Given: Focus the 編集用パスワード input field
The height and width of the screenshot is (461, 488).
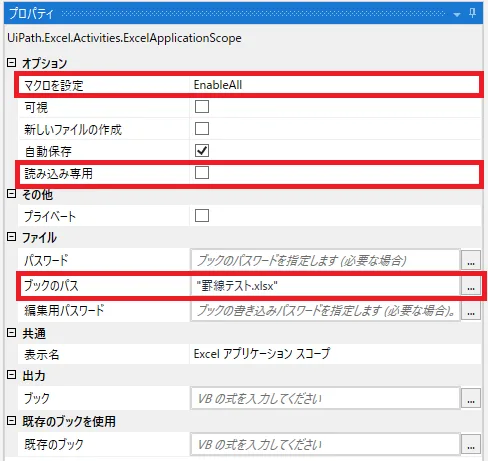Looking at the screenshot, I should pos(325,311).
